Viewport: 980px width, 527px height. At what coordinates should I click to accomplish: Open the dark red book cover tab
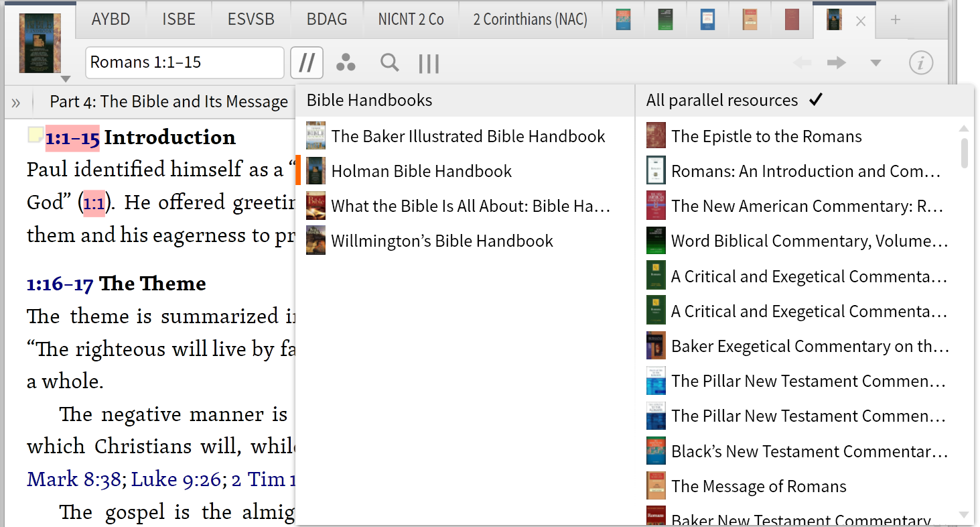coord(792,19)
